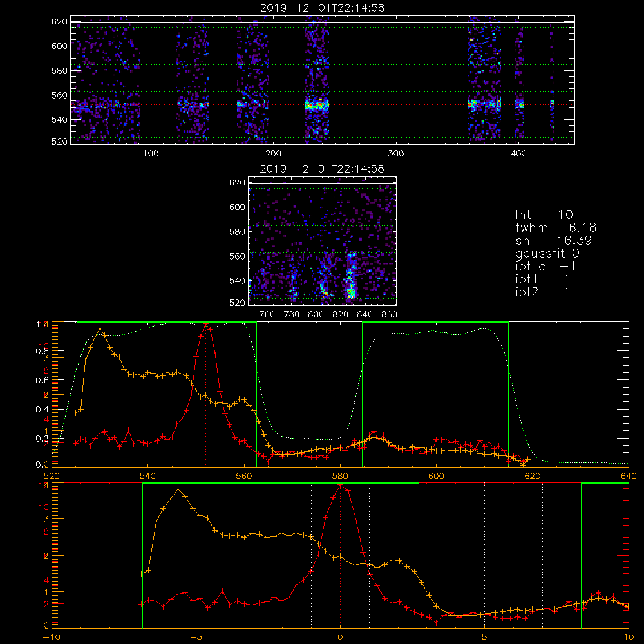This screenshot has height=644, width=644.
Task: Click orange curve peak near -5.6 in bottom plot
Action: pyautogui.click(x=178, y=489)
